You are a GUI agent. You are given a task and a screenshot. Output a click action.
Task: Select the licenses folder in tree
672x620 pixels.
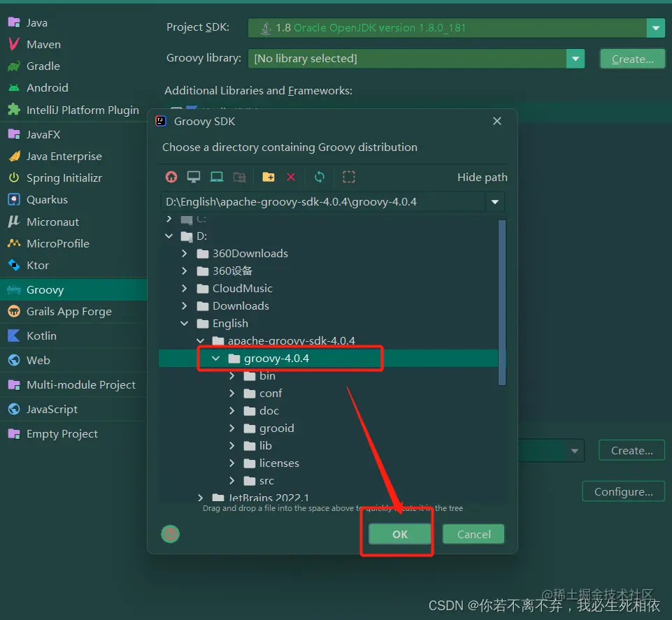(279, 463)
